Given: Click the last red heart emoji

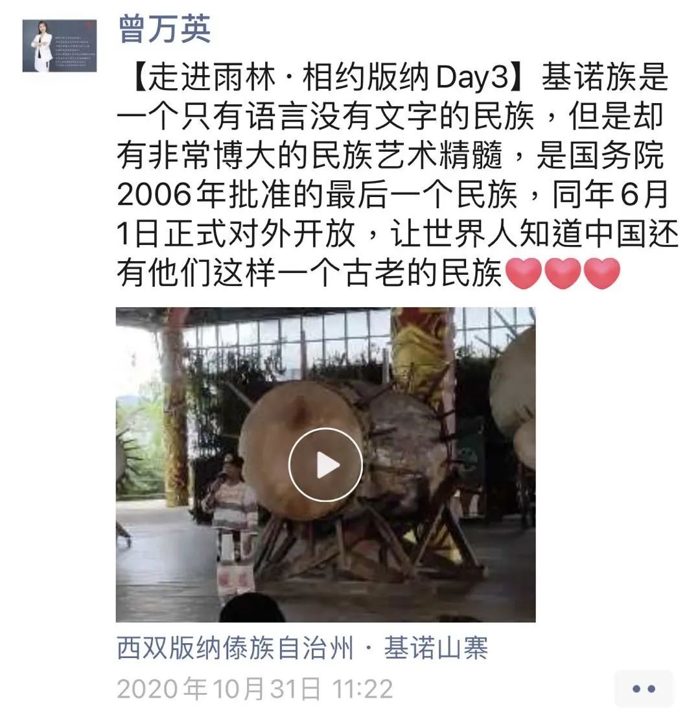Looking at the screenshot, I should (601, 274).
